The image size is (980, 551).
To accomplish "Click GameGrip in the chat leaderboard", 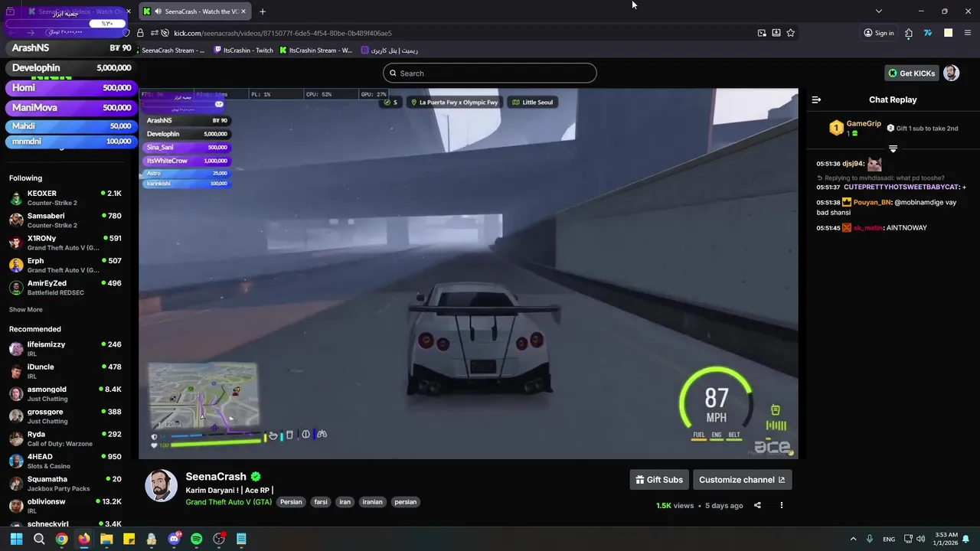I will click(864, 124).
